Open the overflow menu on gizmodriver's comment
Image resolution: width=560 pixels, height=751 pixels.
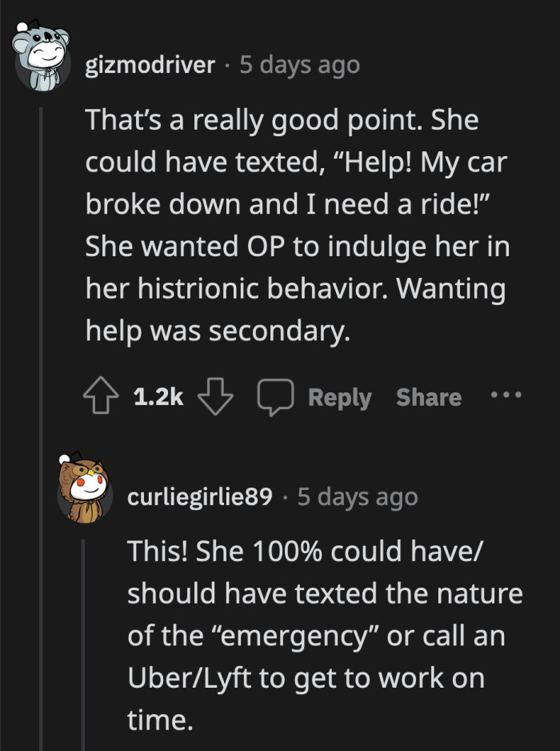click(506, 396)
